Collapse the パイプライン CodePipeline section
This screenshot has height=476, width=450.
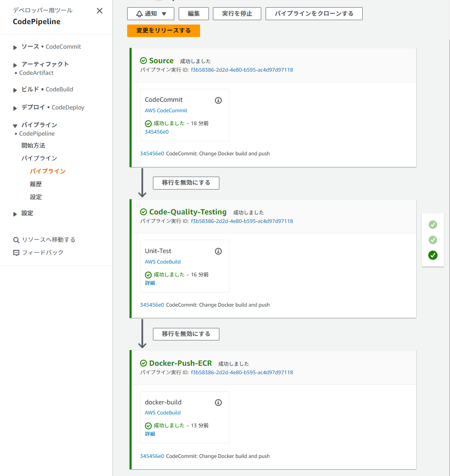(x=15, y=126)
